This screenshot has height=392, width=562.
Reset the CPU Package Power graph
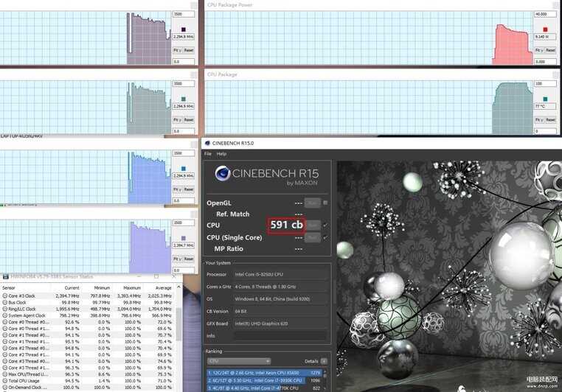550,51
